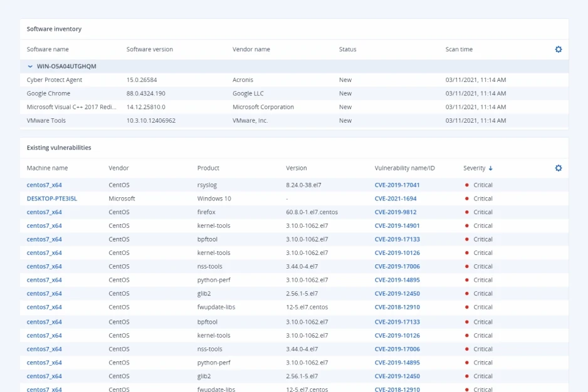Sort by Machine name column header
The width and height of the screenshot is (588, 392).
tap(47, 168)
